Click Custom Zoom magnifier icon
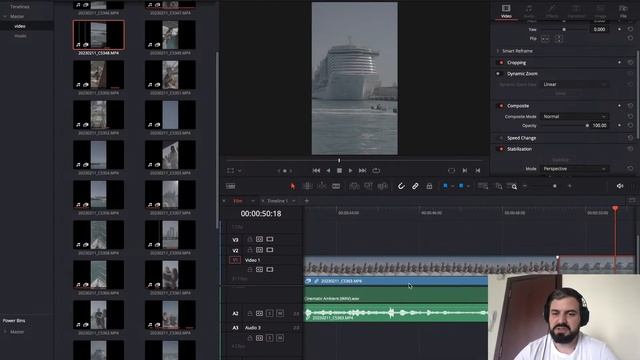Image resolution: width=640 pixels, height=360 pixels. (512, 186)
